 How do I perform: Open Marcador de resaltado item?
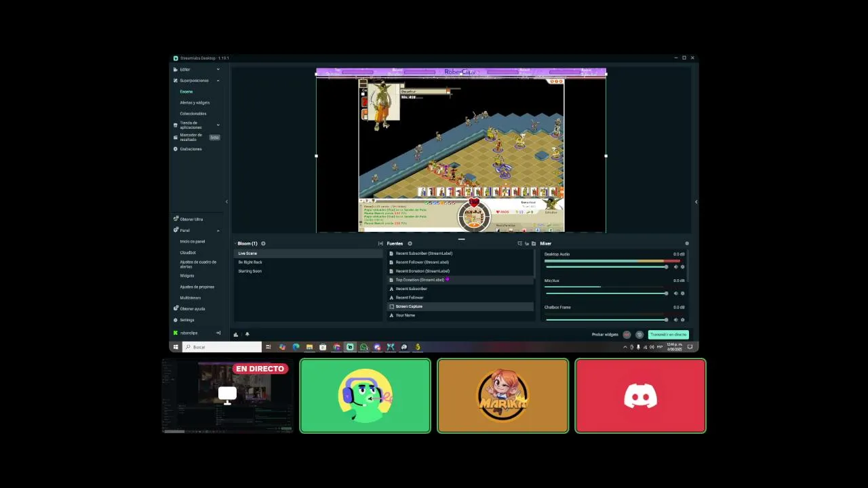pyautogui.click(x=191, y=137)
